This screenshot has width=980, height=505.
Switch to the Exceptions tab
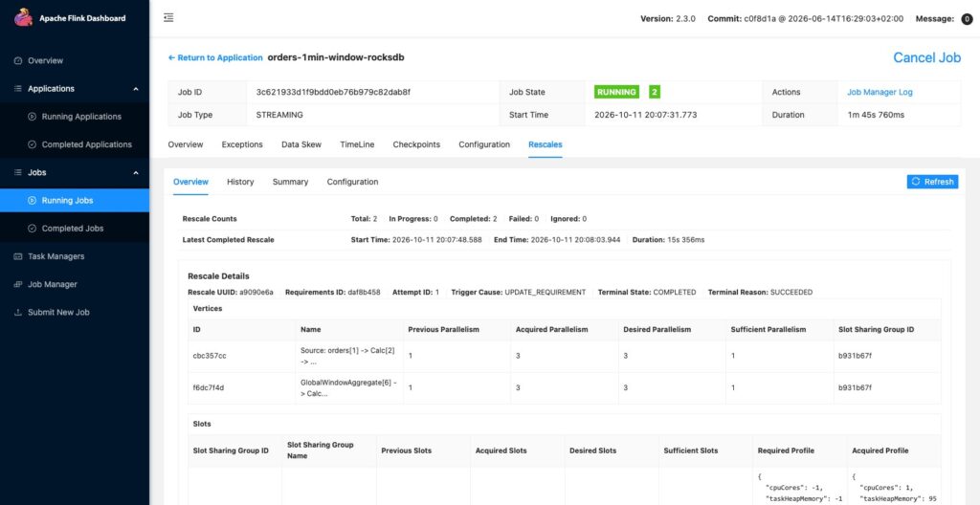pyautogui.click(x=242, y=144)
